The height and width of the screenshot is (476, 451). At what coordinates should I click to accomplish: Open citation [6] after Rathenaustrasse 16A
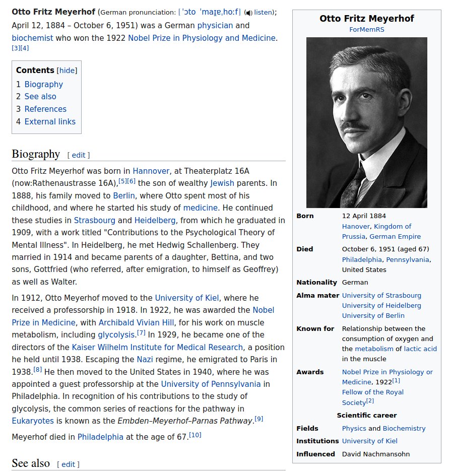131,181
